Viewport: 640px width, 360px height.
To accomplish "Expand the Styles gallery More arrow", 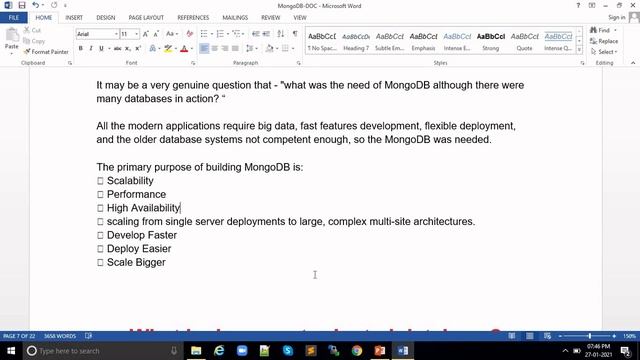I will click(x=579, y=50).
